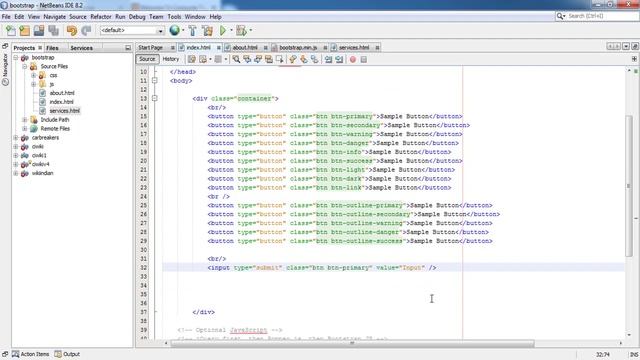The width and height of the screenshot is (640, 360).
Task: Click the Shift Line Right icon
Action: coord(339,59)
